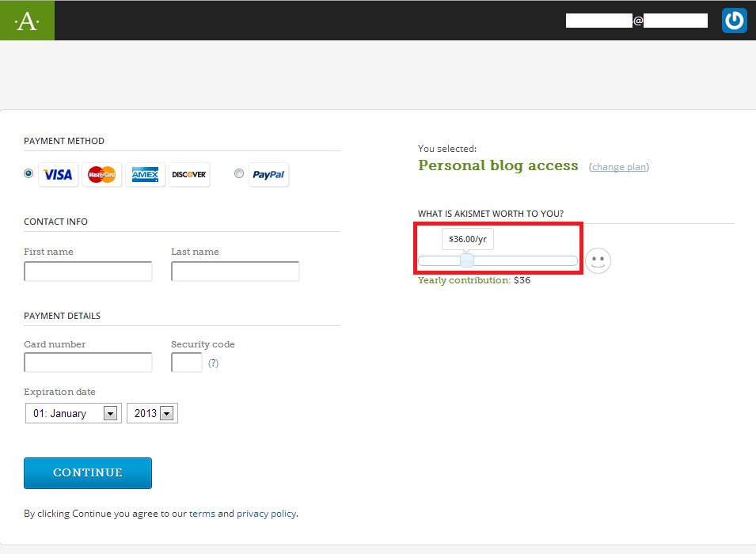The width and height of the screenshot is (756, 554).
Task: Open the expiration year dropdown
Action: point(152,413)
